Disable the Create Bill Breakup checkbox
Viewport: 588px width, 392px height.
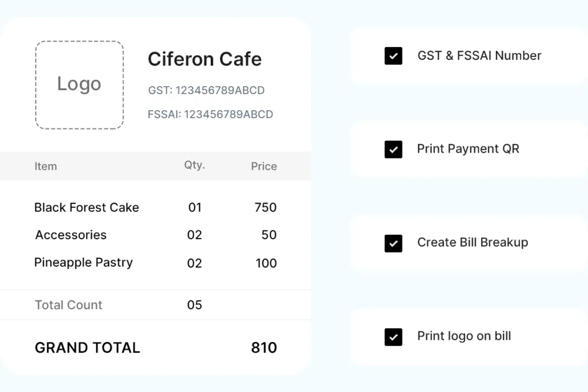click(x=393, y=243)
